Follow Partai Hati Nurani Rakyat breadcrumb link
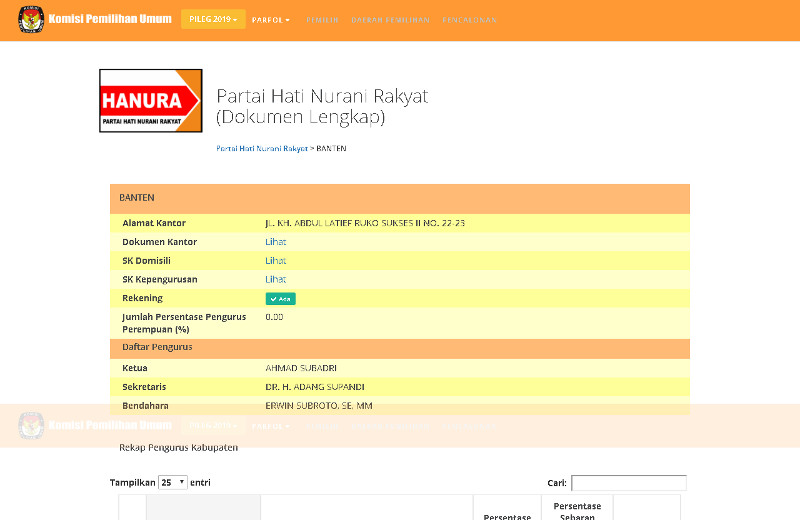Screen dimensions: 800x520 click(x=262, y=148)
